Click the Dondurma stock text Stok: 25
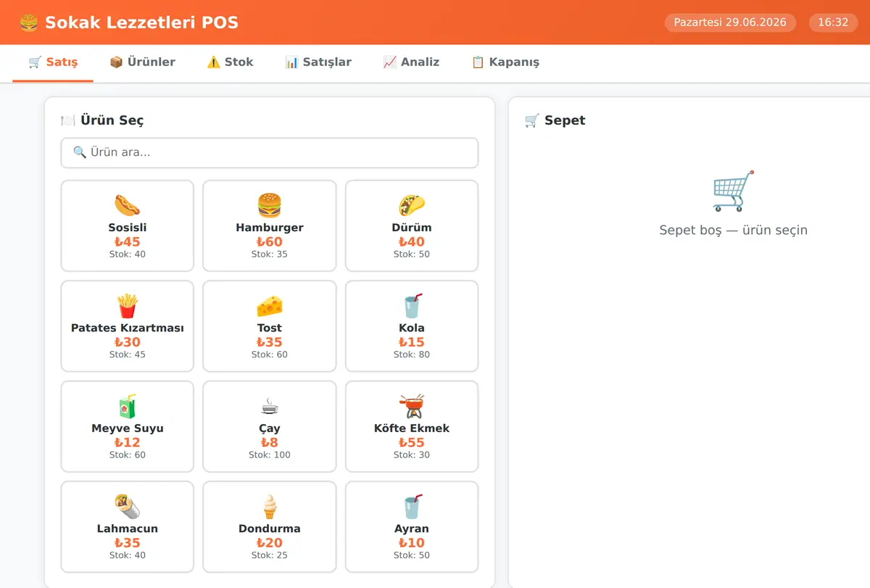 click(269, 555)
